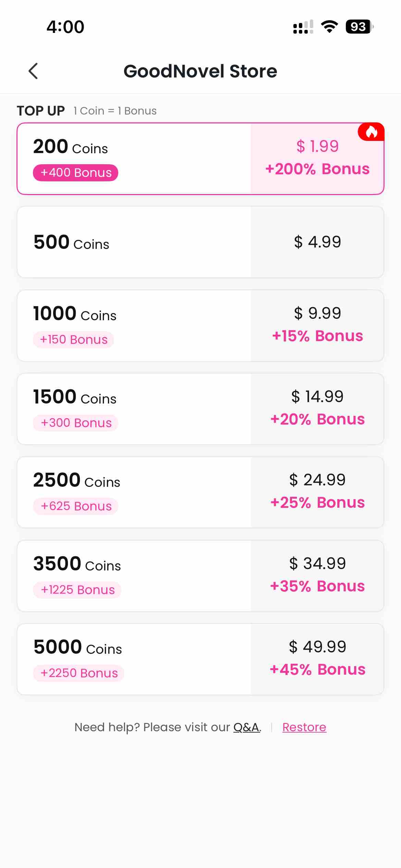Select the 200 Coins package

pyautogui.click(x=134, y=158)
